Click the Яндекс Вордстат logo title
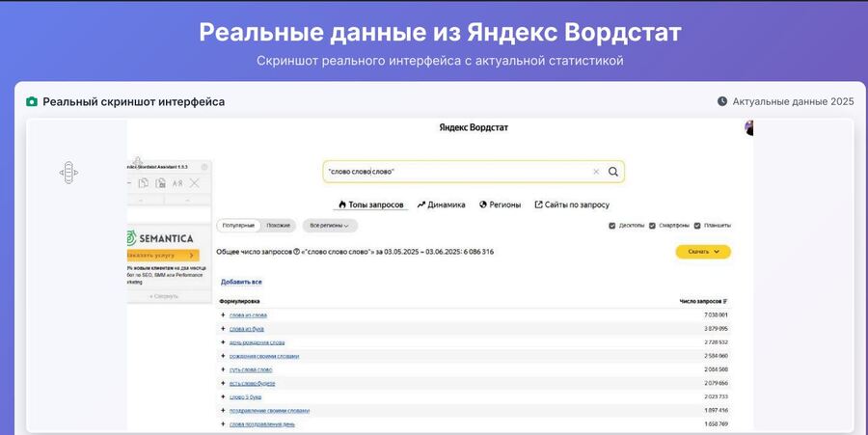Viewport: 868px width, 435px height. 474,127
